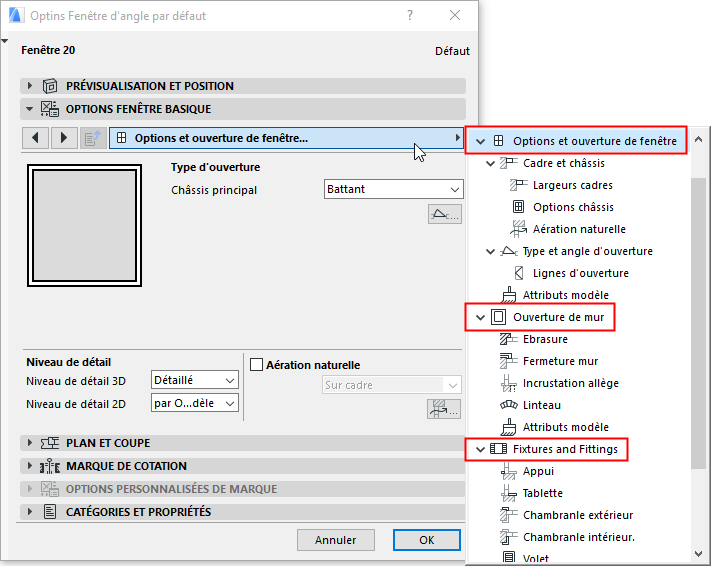Click Plan et Coupe panel icon

50,443
